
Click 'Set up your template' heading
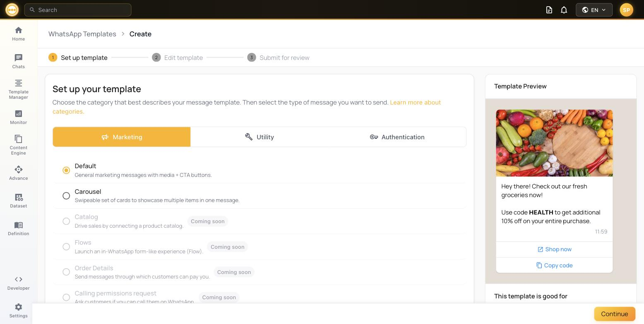coord(97,89)
